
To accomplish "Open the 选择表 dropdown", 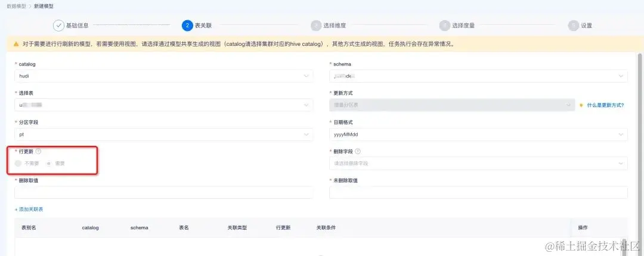I will pos(163,105).
